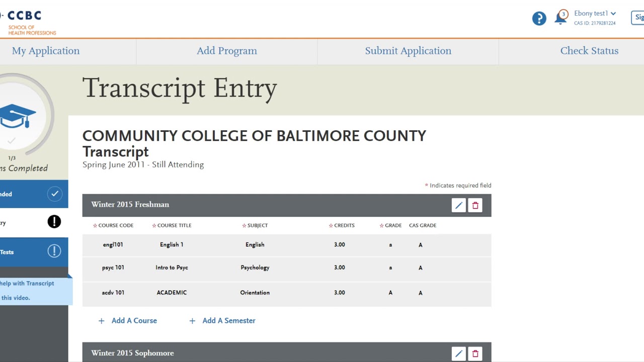The width and height of the screenshot is (644, 362).
Task: Click the CAS ID number text
Action: click(x=595, y=23)
